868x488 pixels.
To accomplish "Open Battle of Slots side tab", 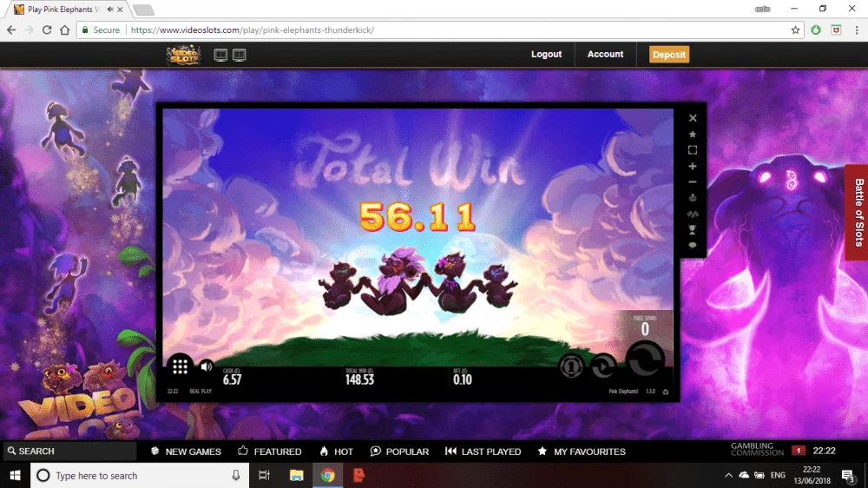I will click(857, 212).
